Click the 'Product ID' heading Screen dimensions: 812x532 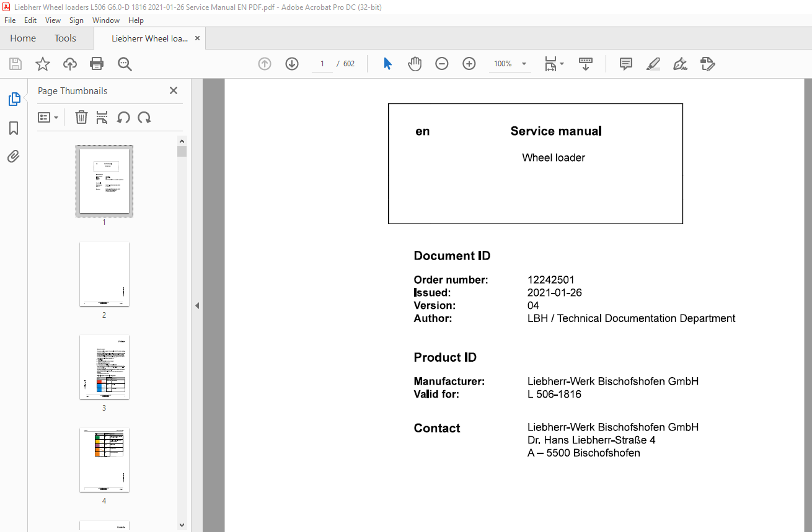pyautogui.click(x=445, y=357)
